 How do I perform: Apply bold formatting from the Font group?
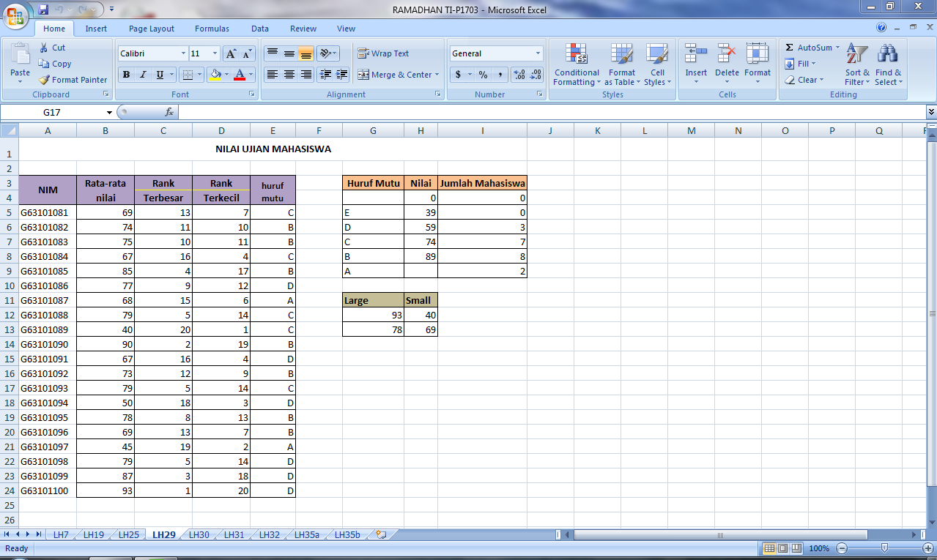point(125,75)
